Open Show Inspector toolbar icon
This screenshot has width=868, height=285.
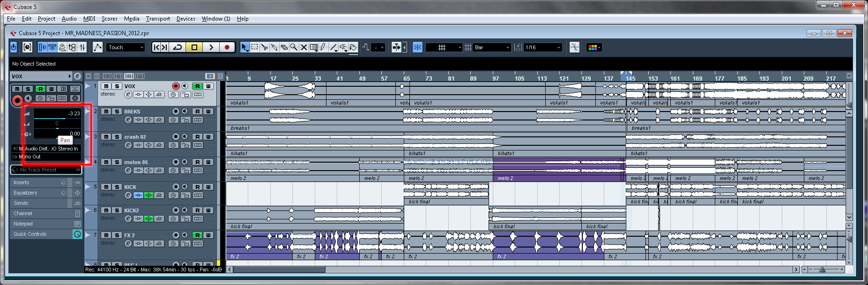pos(43,47)
